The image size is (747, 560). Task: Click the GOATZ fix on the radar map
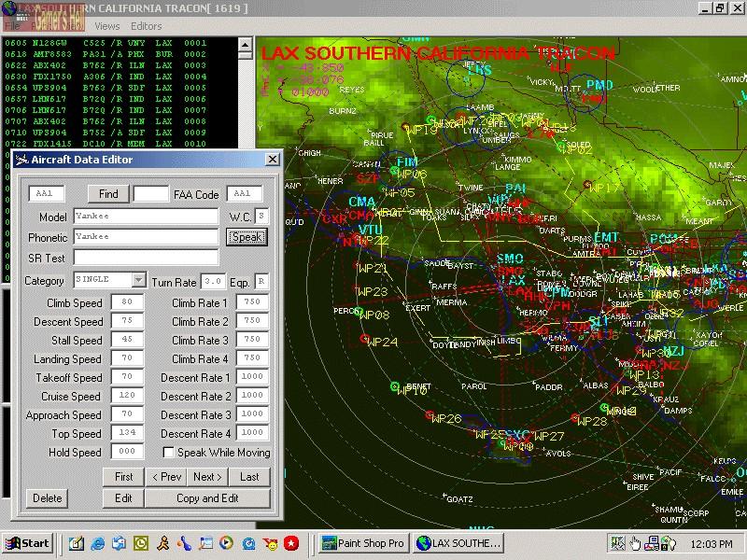[458, 499]
